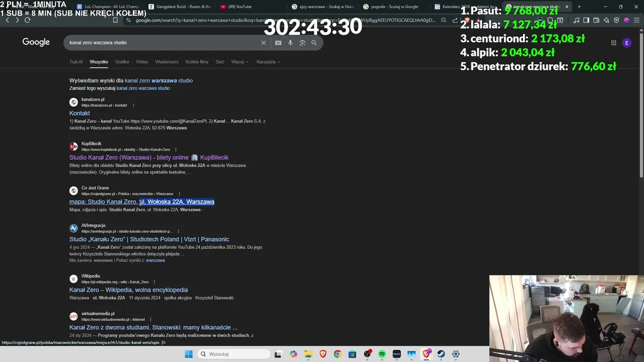The height and width of the screenshot is (362, 644).
Task: Search by image with the Google Lens icon
Action: 302,43
